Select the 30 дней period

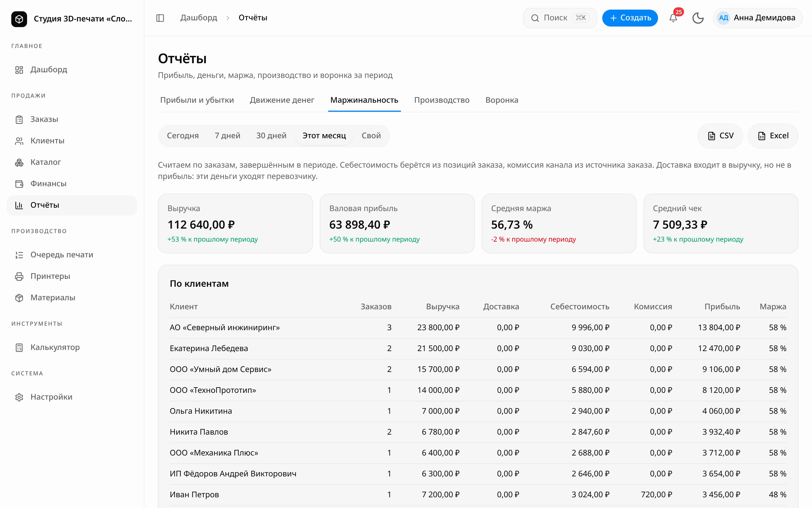271,136
